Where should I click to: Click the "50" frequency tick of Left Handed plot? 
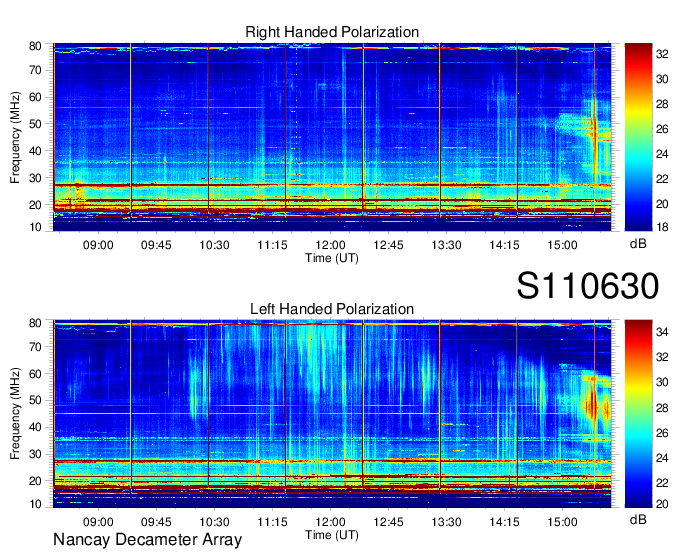(35, 401)
